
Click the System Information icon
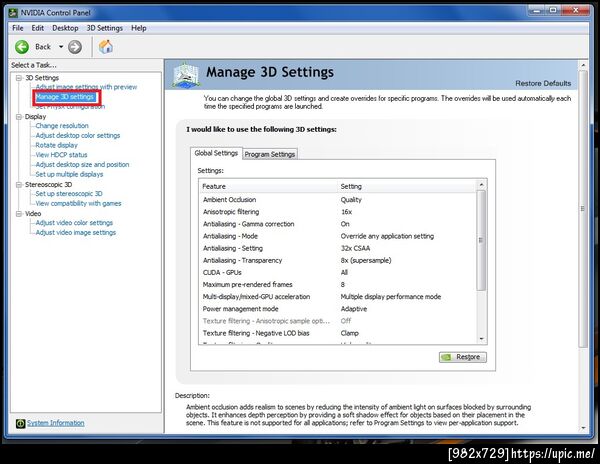pyautogui.click(x=20, y=423)
